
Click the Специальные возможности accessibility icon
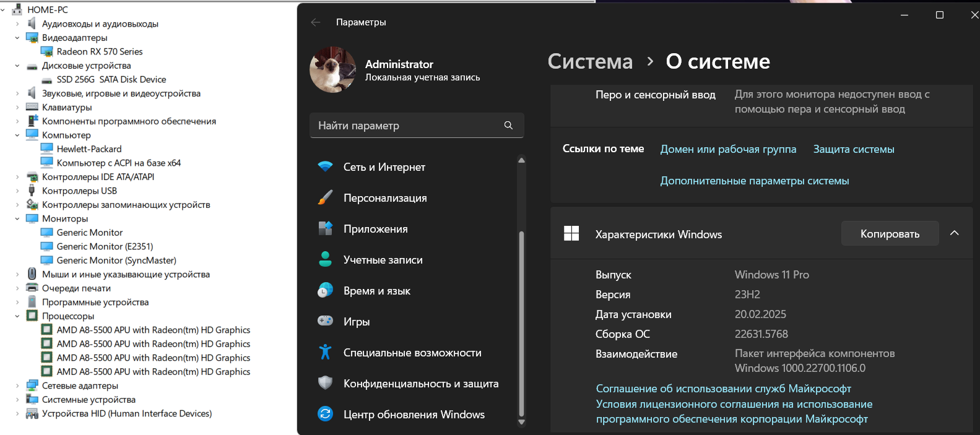[325, 352]
